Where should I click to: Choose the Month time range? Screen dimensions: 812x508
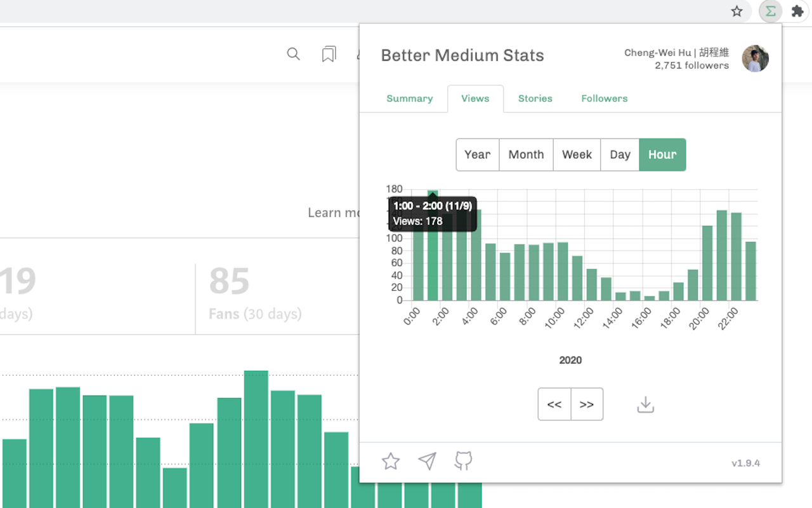pyautogui.click(x=526, y=154)
